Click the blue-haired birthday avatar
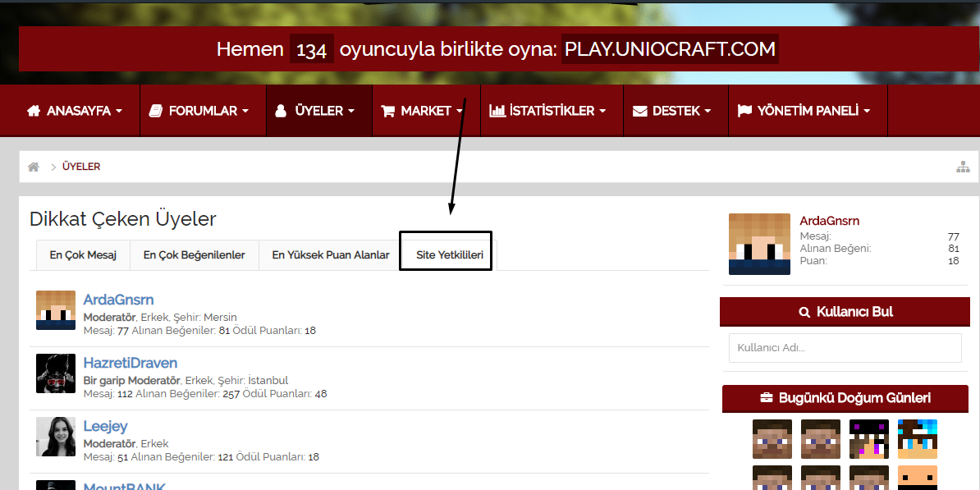 coord(917,439)
